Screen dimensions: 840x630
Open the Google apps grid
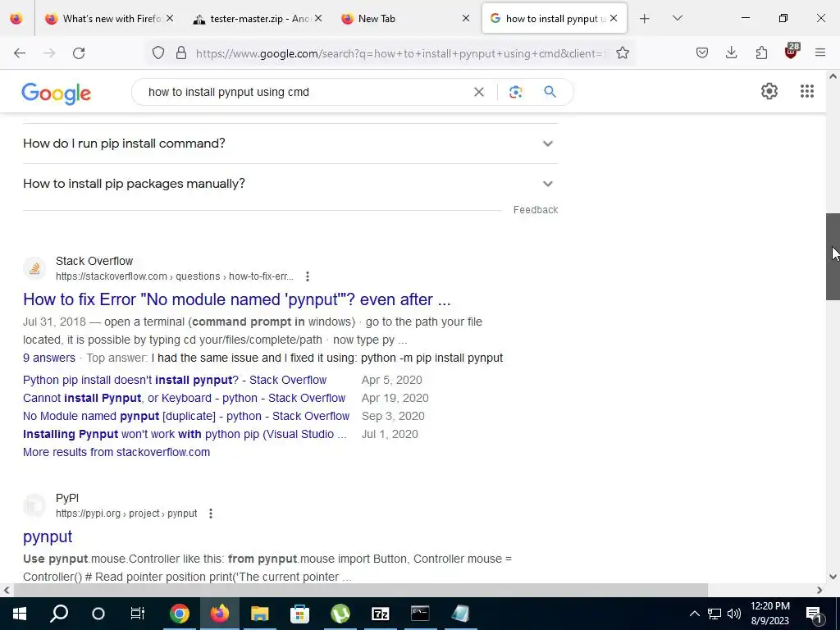[x=807, y=91]
